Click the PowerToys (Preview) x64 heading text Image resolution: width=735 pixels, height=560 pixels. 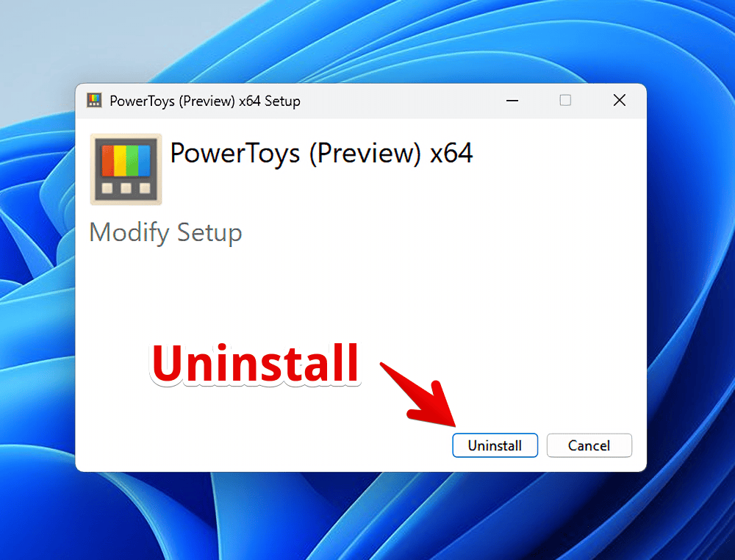[x=322, y=154]
